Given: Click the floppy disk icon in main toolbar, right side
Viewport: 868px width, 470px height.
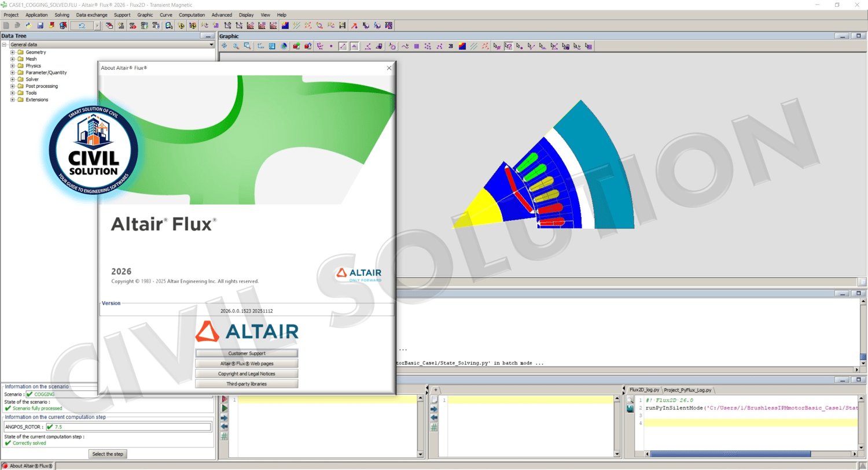Looking at the screenshot, I should click(x=343, y=25).
